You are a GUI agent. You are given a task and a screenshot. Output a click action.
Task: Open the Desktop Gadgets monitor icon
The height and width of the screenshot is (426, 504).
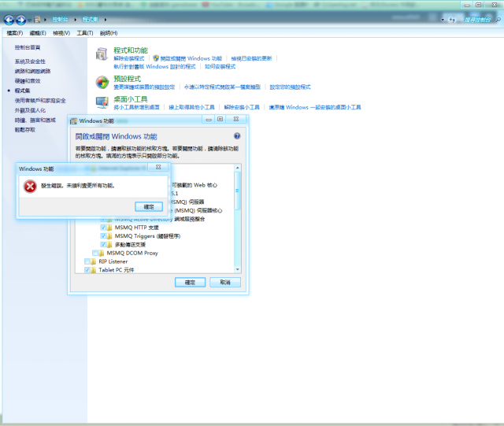tap(102, 102)
